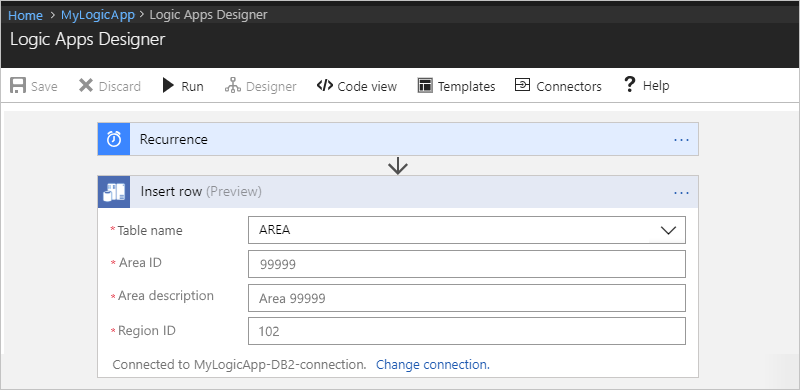The height and width of the screenshot is (390, 800).
Task: Click the Templates layout icon
Action: [x=425, y=85]
